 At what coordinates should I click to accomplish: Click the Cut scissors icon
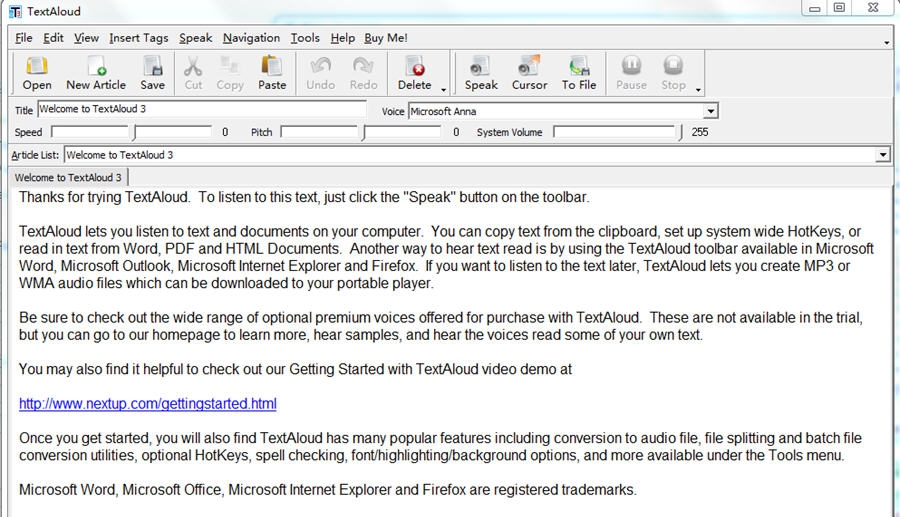(193, 73)
